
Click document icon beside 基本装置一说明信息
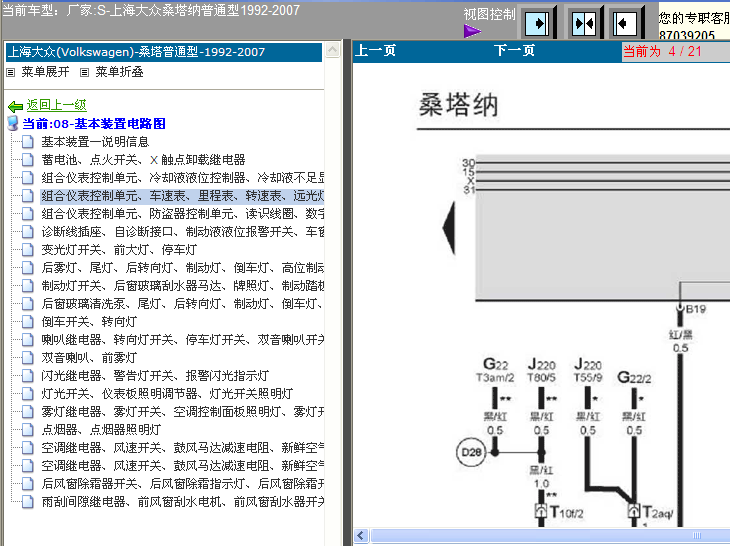click(27, 142)
